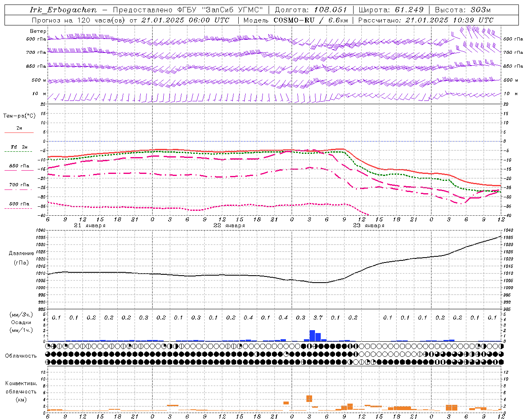Screen dimensions: 525x420
Task: Click the tallest orange convective cloud bar
Action: (309, 399)
